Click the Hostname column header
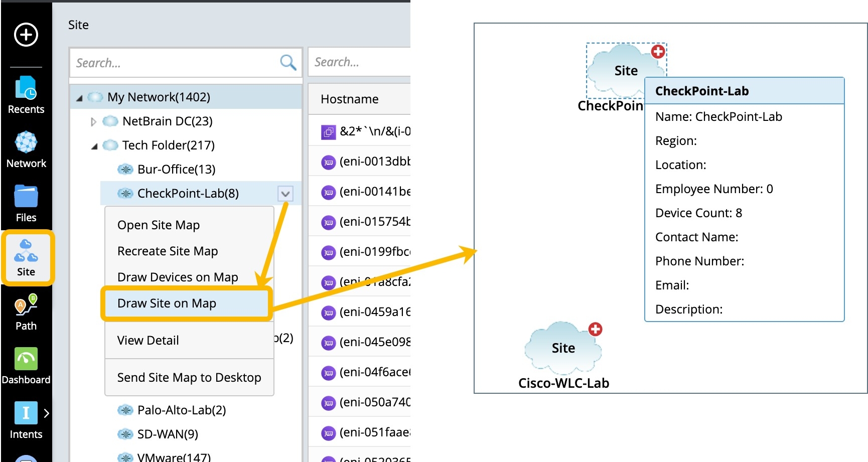 350,99
